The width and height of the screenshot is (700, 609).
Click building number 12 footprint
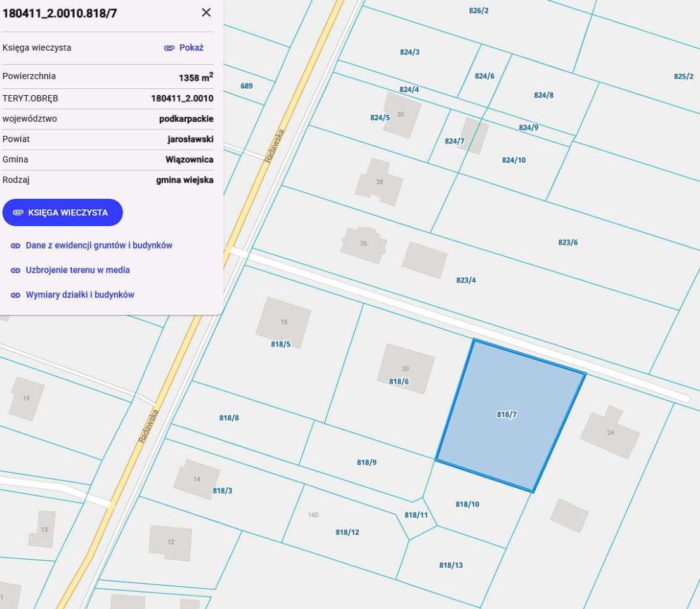tap(171, 542)
